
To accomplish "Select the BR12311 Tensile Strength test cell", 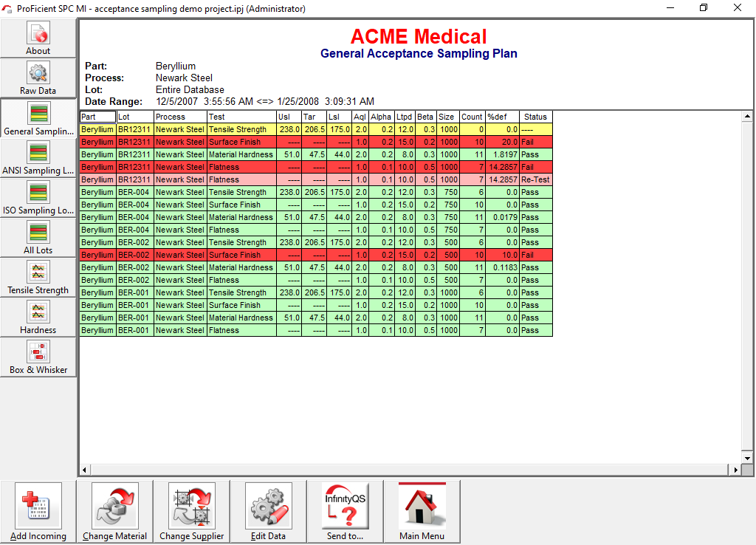I will point(241,129).
